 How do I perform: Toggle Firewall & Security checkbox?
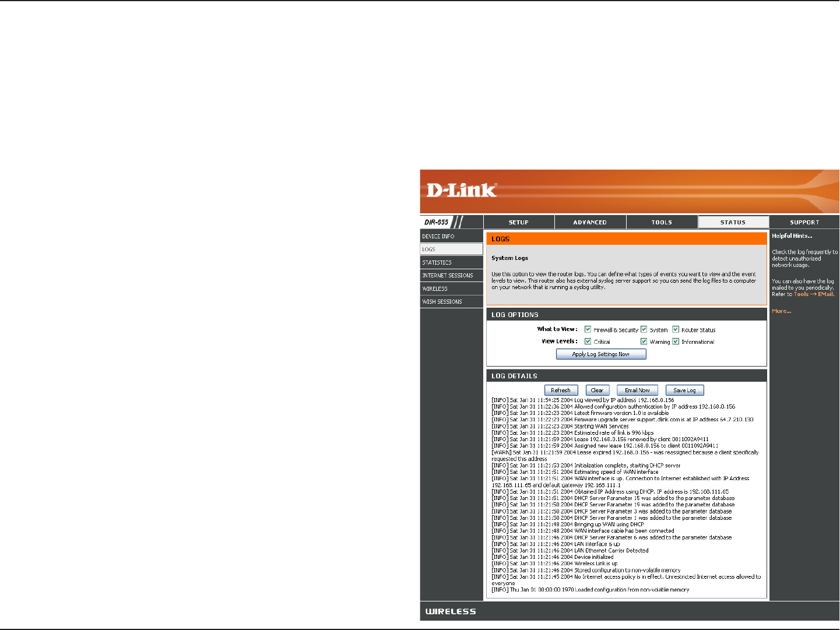click(588, 329)
